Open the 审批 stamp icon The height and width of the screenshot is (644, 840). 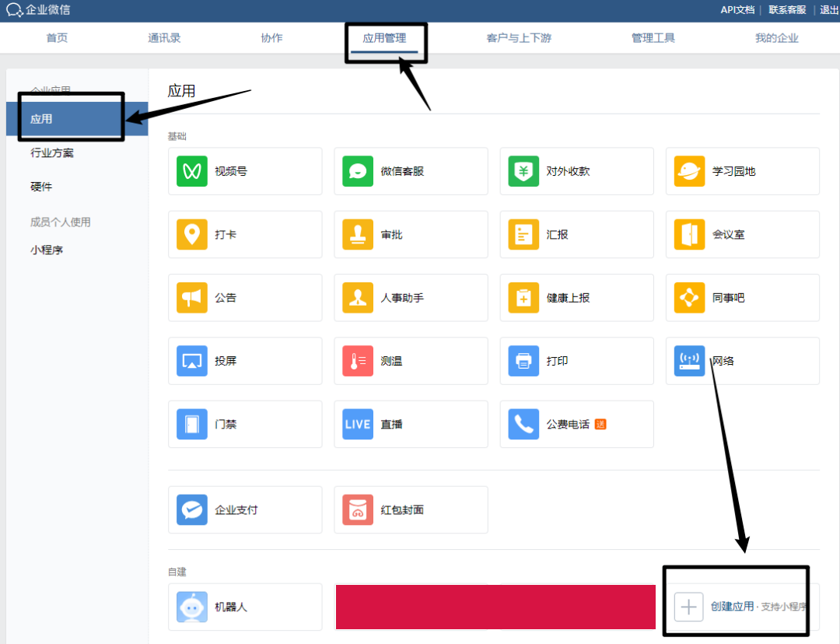coord(358,234)
